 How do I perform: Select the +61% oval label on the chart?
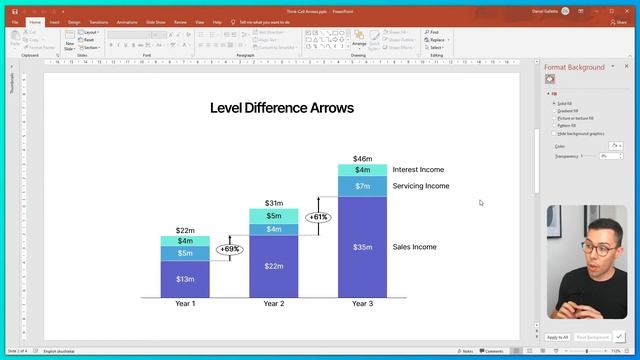pos(318,217)
